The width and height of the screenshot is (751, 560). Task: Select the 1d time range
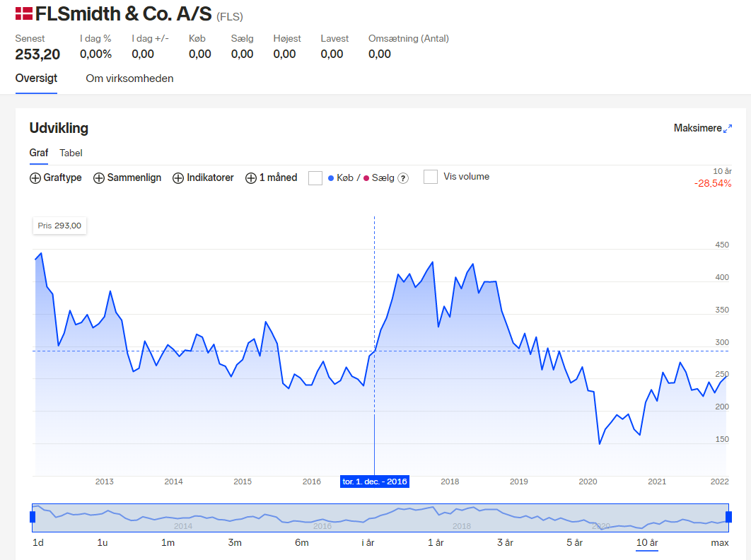pyautogui.click(x=38, y=542)
